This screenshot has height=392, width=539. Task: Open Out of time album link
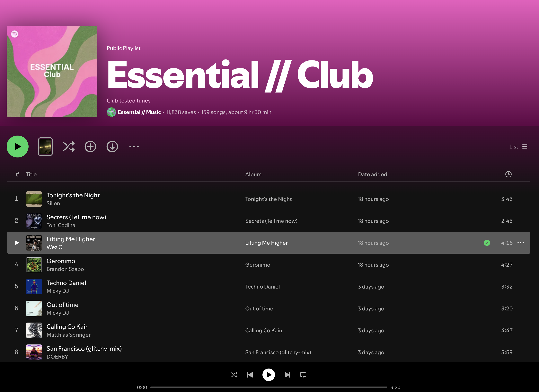pos(259,308)
